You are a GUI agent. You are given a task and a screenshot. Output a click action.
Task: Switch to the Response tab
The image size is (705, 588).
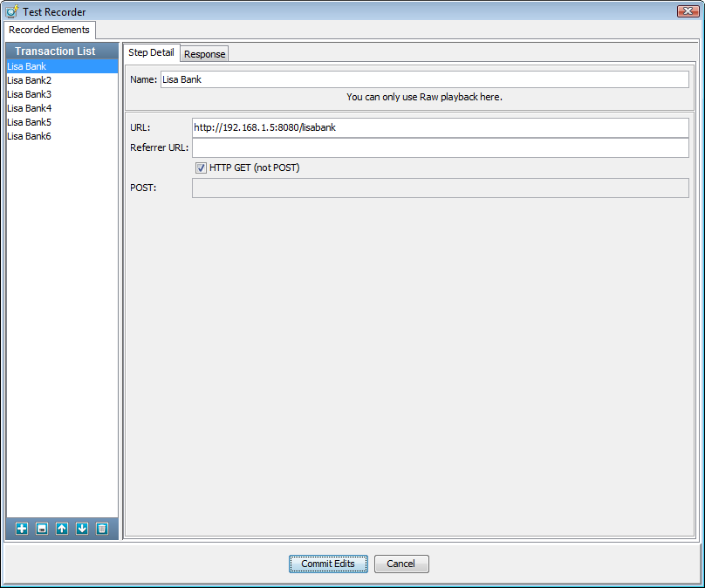tap(204, 53)
